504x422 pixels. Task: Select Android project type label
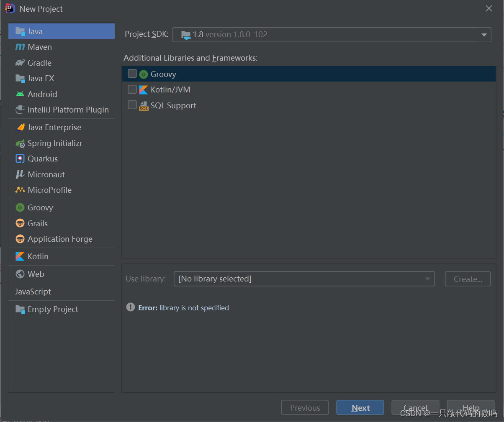pos(42,94)
